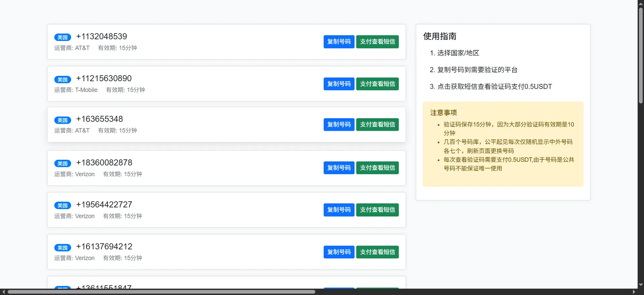The height and width of the screenshot is (295, 644).
Task: Click the phone number text +19564422727
Action: (x=104, y=204)
